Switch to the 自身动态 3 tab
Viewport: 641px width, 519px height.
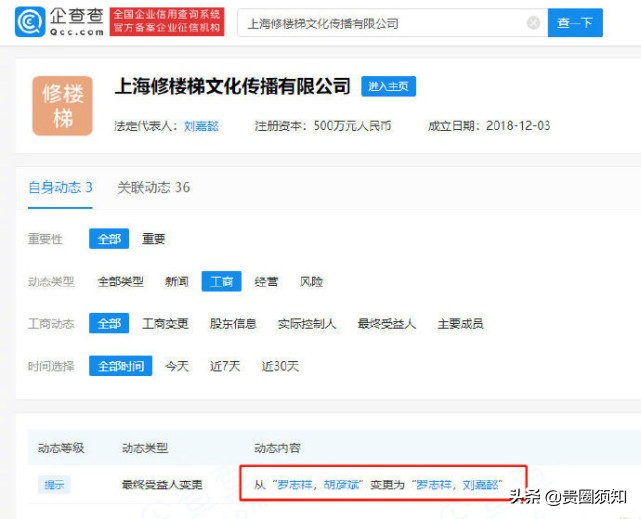60,188
